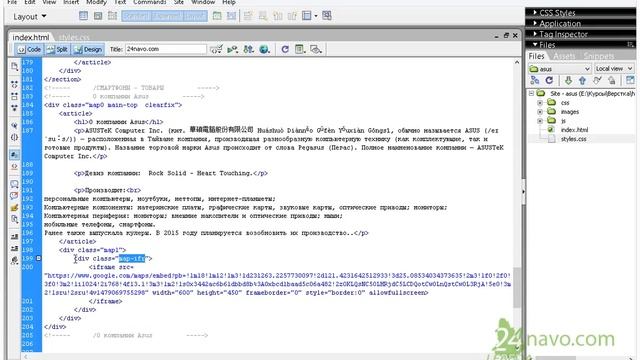Click Recent Snippets icon
Viewport: 640px width, 360px height.
(x=14, y=219)
